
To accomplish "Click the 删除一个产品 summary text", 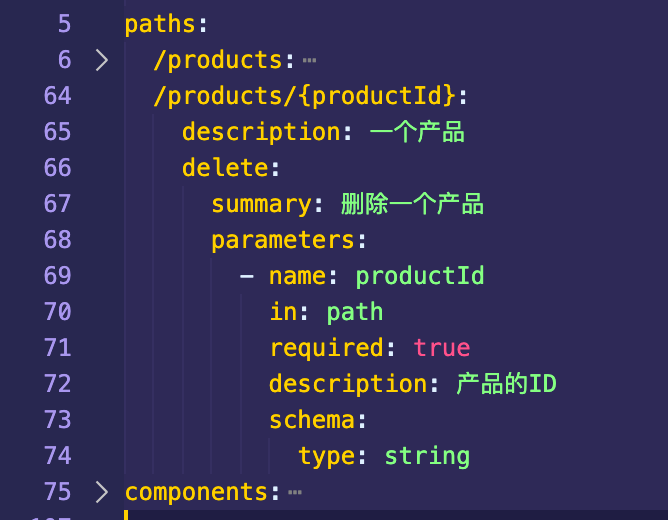I will (412, 204).
